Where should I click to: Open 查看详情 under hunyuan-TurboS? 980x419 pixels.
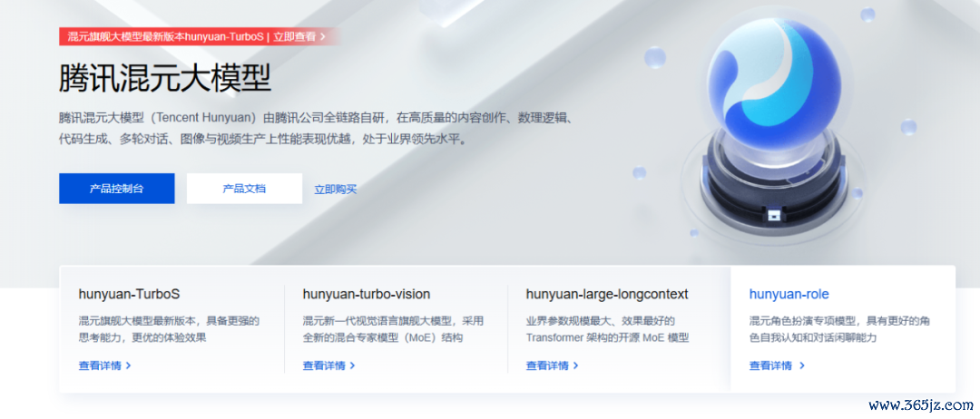105,365
